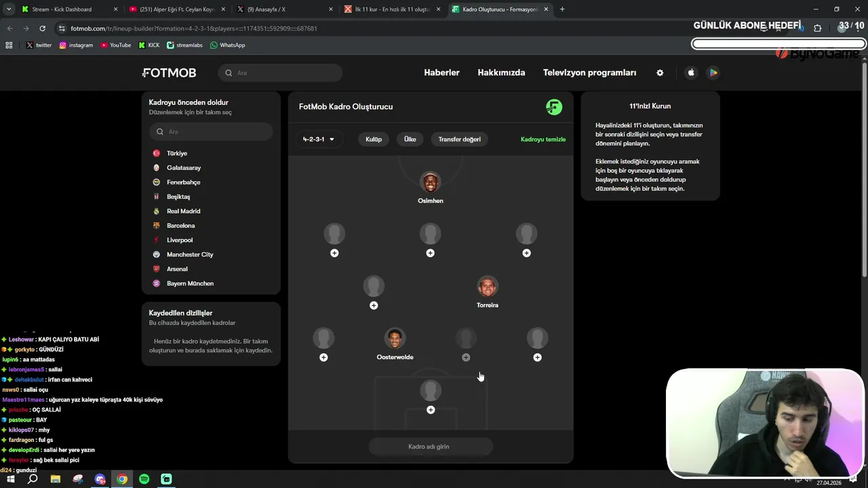Open Televizyon programları in the top navigation
The width and height of the screenshot is (868, 488).
coord(589,73)
